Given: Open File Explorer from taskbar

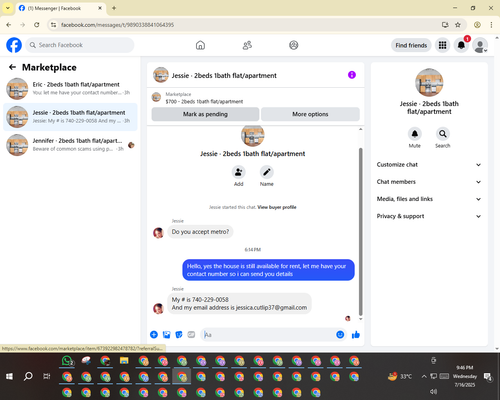Looking at the screenshot, I should click(x=124, y=361).
